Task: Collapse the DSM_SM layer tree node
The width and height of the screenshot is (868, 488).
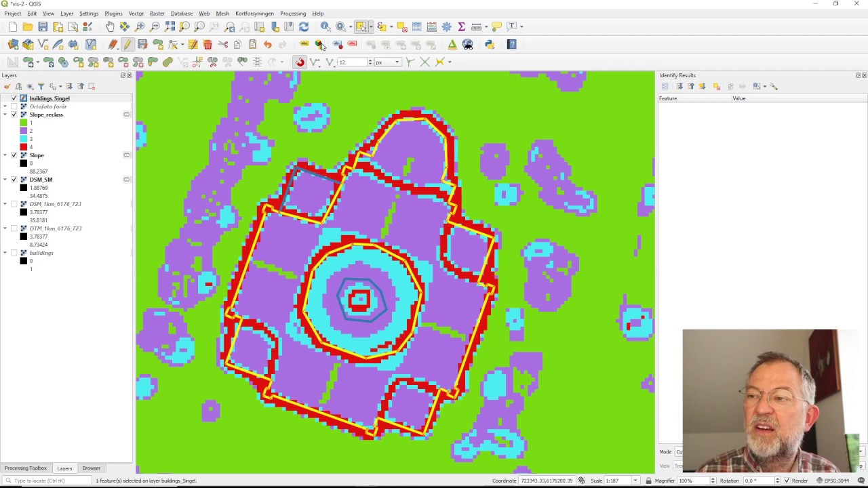Action: coord(5,180)
